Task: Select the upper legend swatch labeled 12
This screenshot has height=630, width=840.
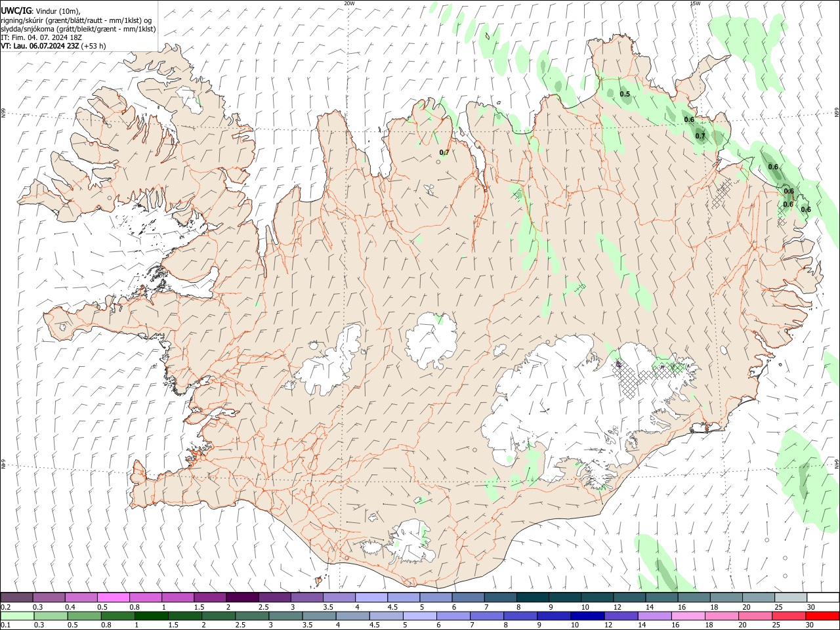Action: point(629,597)
